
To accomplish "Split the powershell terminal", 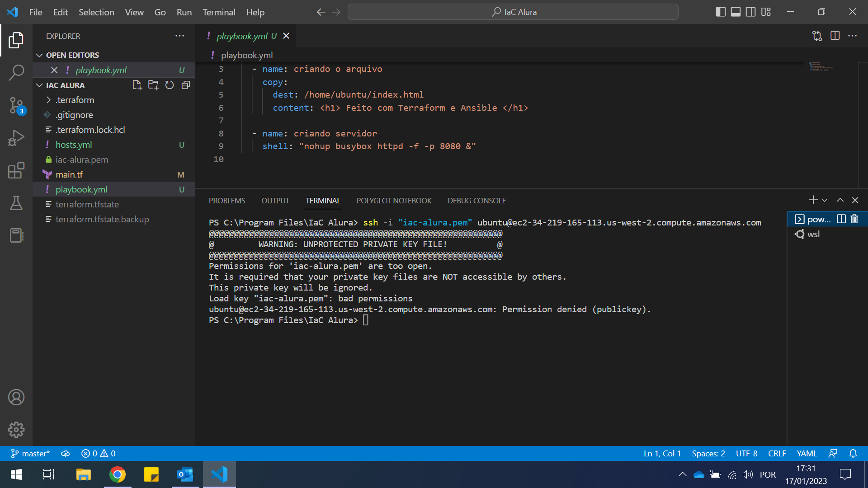I will tap(841, 219).
